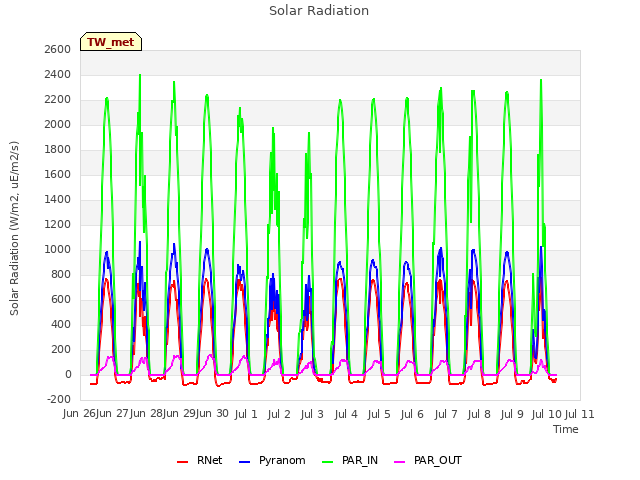Select the magenta PAR_OUT legend swatch
640x480 pixels.
[400, 462]
